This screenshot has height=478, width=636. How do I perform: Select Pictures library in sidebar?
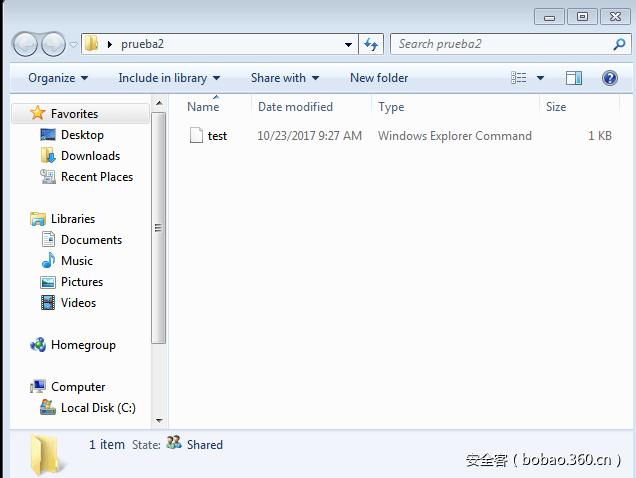tap(81, 282)
